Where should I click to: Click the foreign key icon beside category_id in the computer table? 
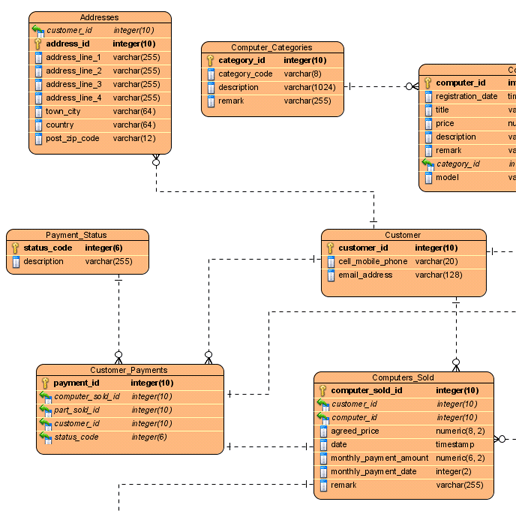[x=428, y=164]
